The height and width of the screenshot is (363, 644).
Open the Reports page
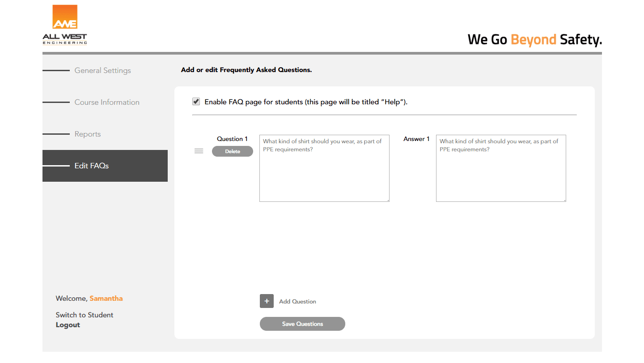pos(88,134)
